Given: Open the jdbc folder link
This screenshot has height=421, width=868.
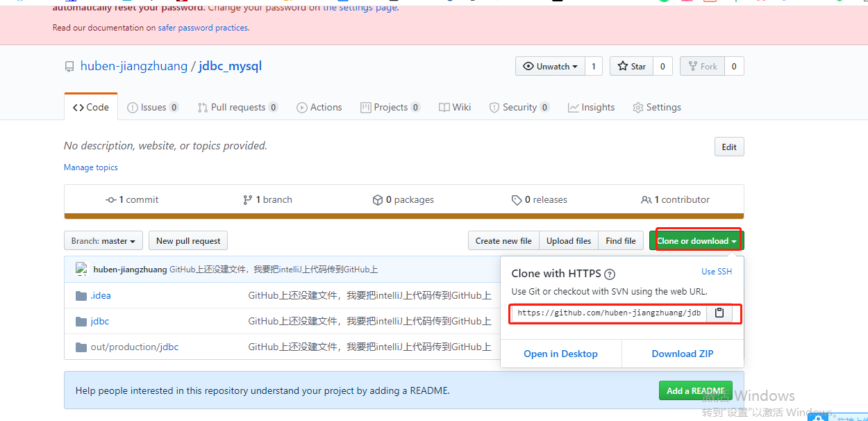Looking at the screenshot, I should [x=100, y=321].
